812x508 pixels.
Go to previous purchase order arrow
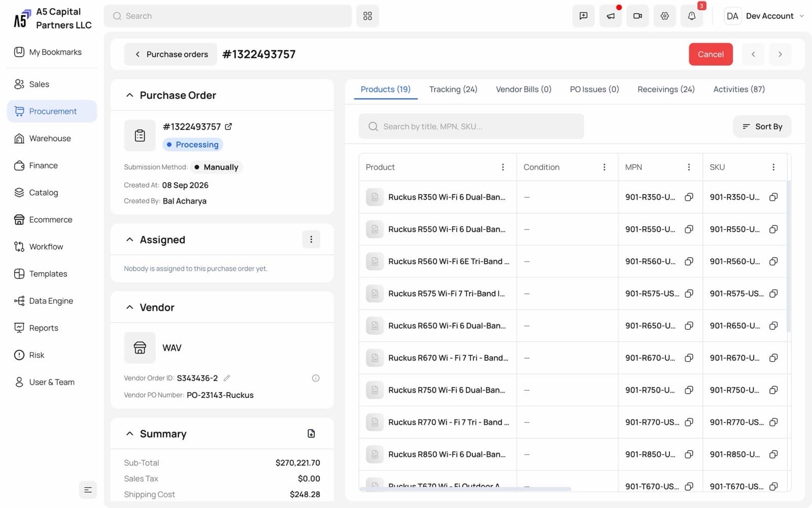pos(753,54)
